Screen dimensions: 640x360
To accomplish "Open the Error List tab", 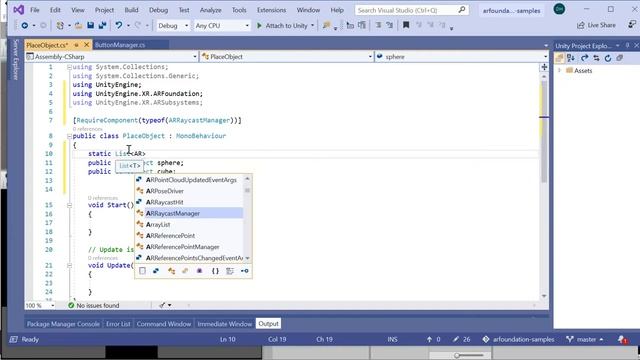I will point(118,324).
